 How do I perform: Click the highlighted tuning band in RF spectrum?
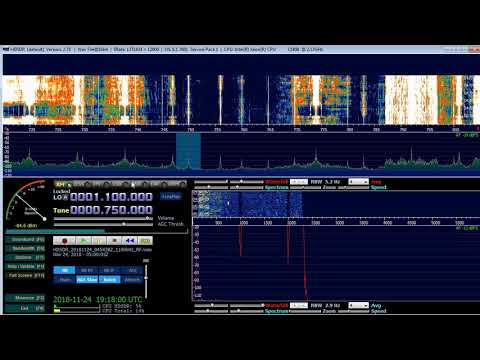188,151
